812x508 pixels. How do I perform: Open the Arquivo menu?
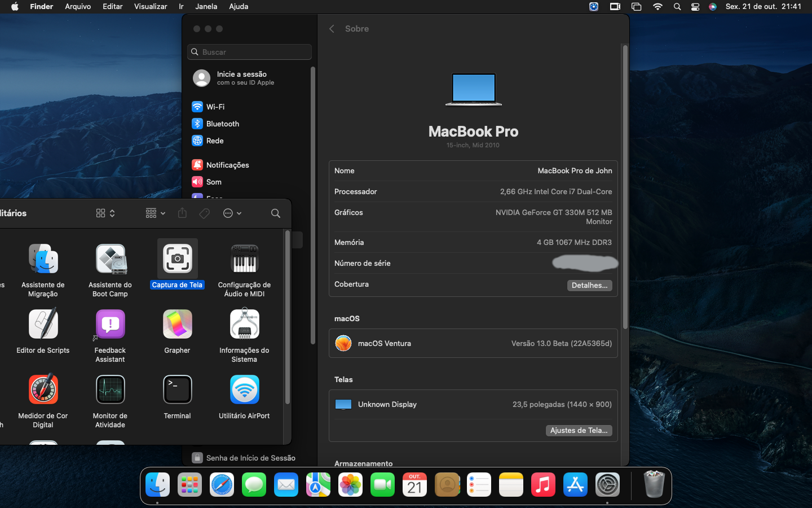click(78, 7)
